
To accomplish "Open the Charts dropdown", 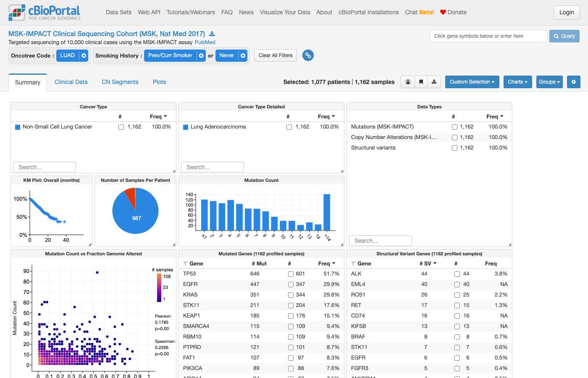I will (517, 82).
